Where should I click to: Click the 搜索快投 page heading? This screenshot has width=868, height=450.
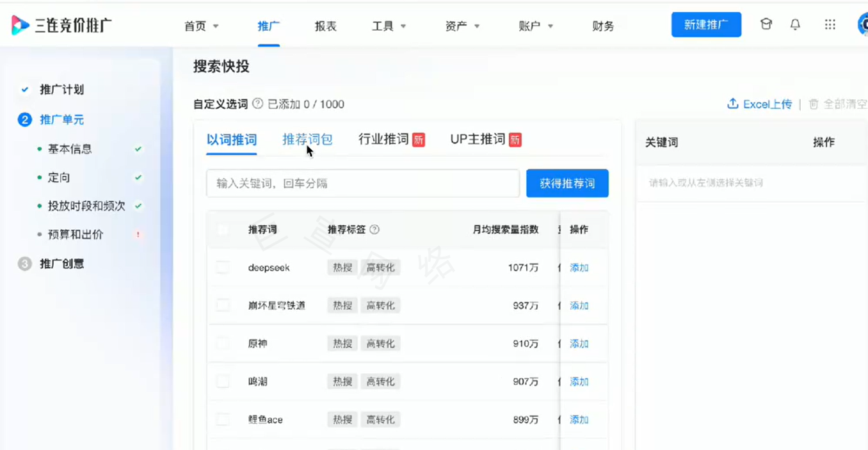221,67
